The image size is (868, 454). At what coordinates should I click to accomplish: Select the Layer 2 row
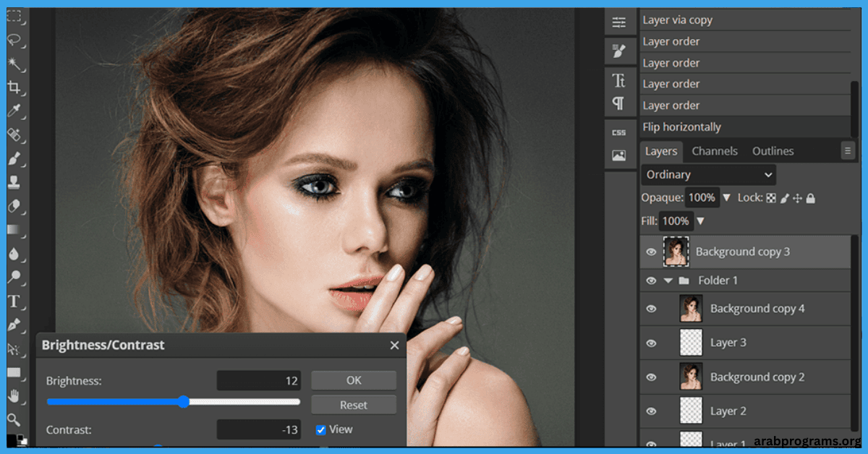point(745,411)
